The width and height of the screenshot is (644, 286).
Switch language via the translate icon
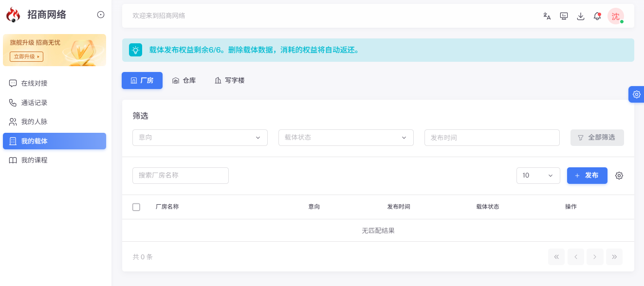pos(547,16)
